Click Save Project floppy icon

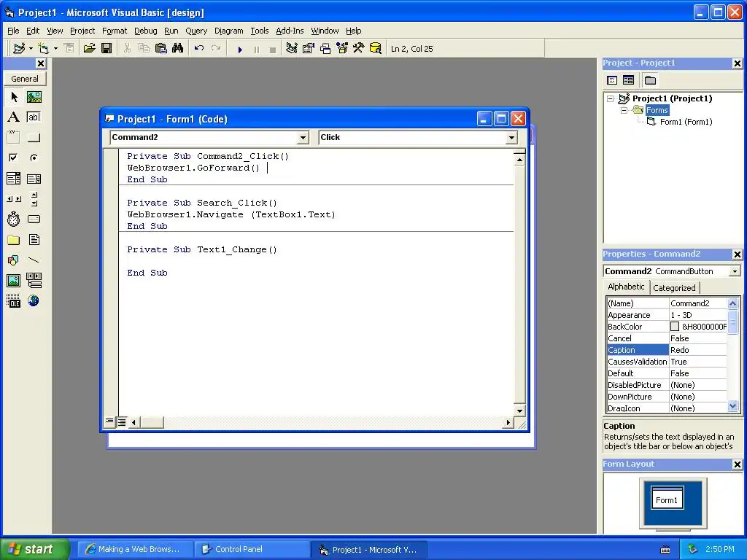[107, 49]
